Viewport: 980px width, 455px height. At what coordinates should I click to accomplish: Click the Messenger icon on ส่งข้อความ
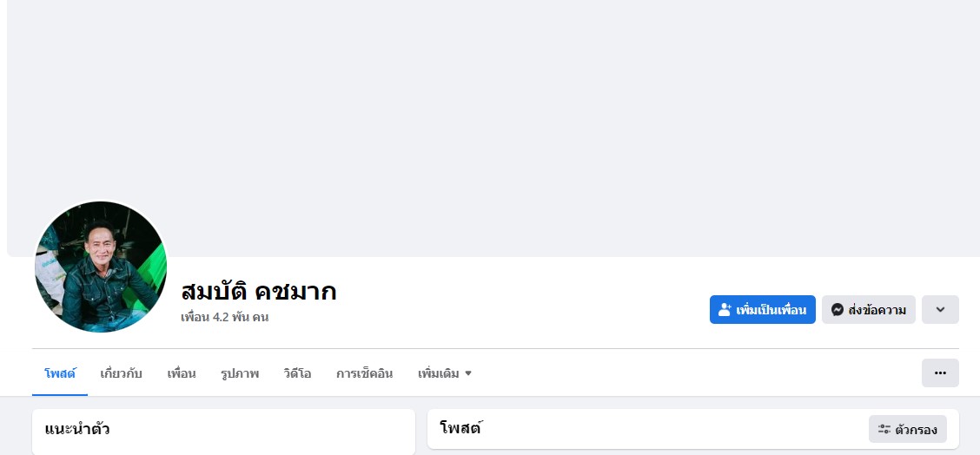point(838,310)
